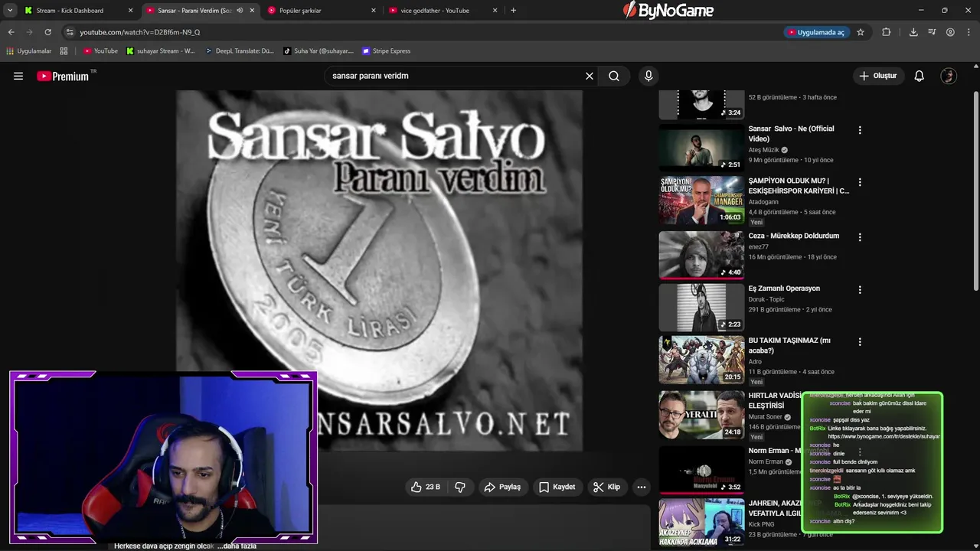The width and height of the screenshot is (980, 551).
Task: Like the video with thumbs up
Action: 426,487
